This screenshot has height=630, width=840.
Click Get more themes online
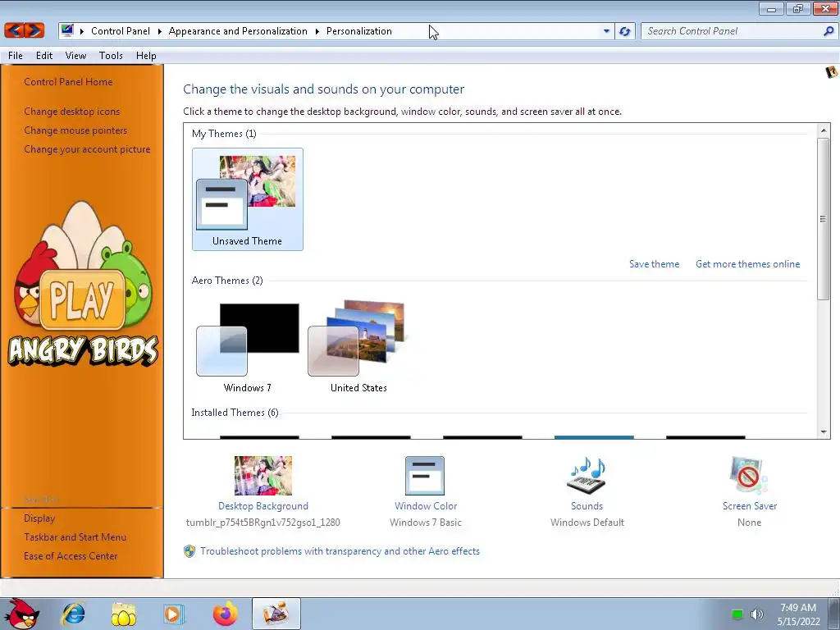(x=747, y=264)
